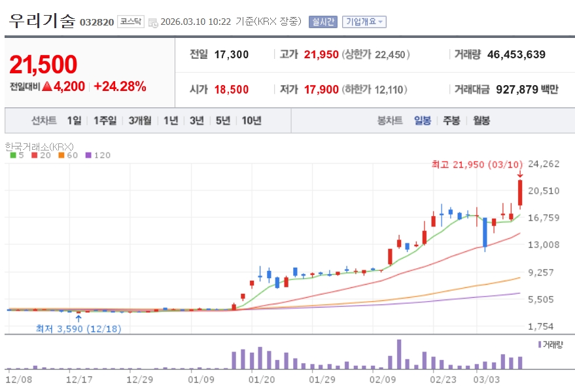Click the calendar icon beside the date
Viewport: 575px width, 392px height.
coord(153,22)
